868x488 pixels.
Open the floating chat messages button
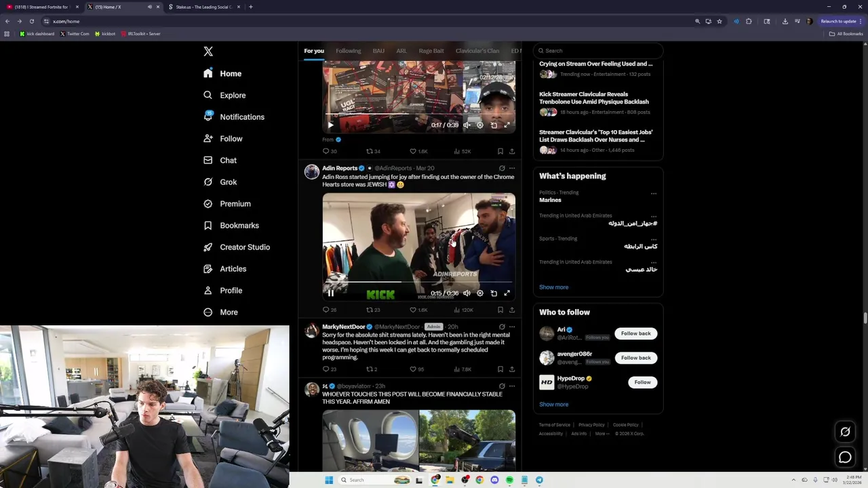point(845,457)
